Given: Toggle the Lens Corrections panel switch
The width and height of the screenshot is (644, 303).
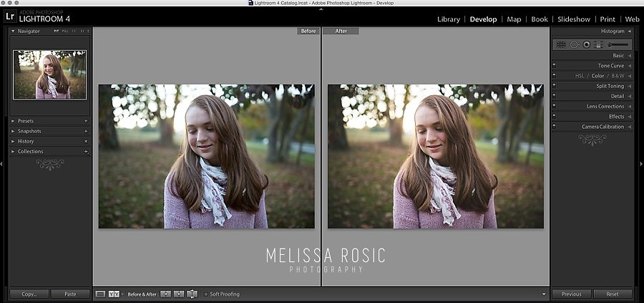Looking at the screenshot, I should tap(554, 106).
